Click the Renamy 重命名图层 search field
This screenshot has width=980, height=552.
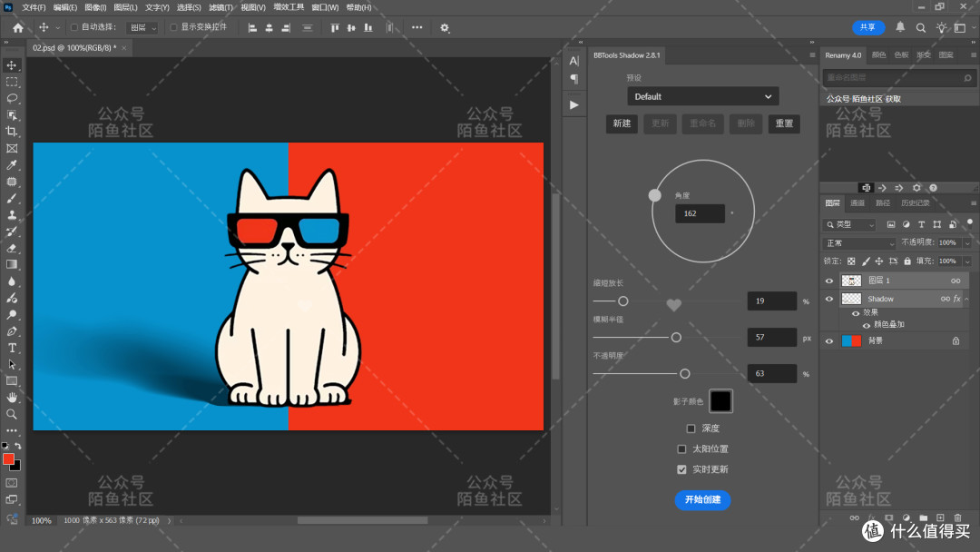tap(897, 77)
